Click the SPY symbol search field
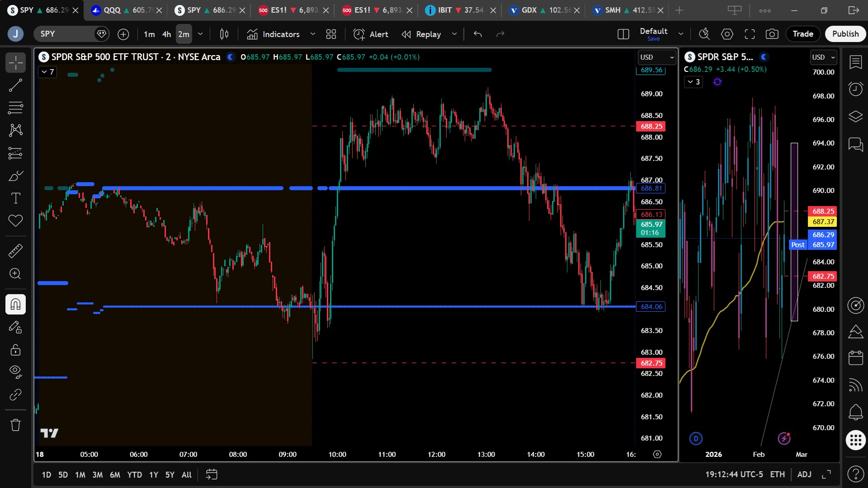868x488 pixels. pyautogui.click(x=63, y=34)
